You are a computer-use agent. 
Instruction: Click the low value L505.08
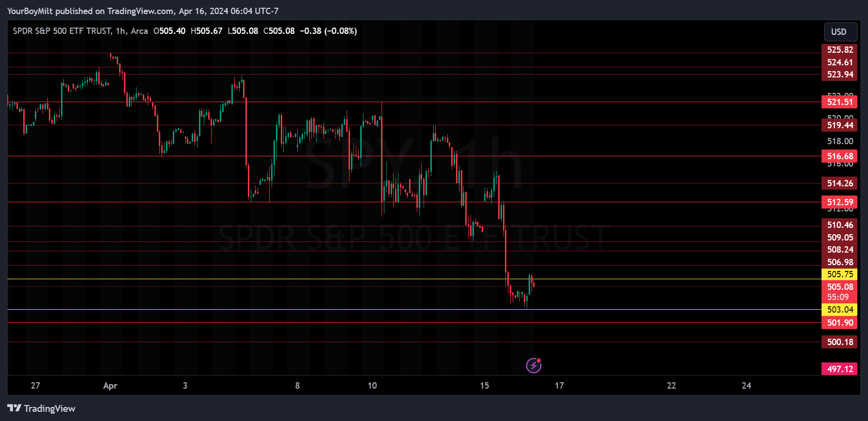pos(243,31)
